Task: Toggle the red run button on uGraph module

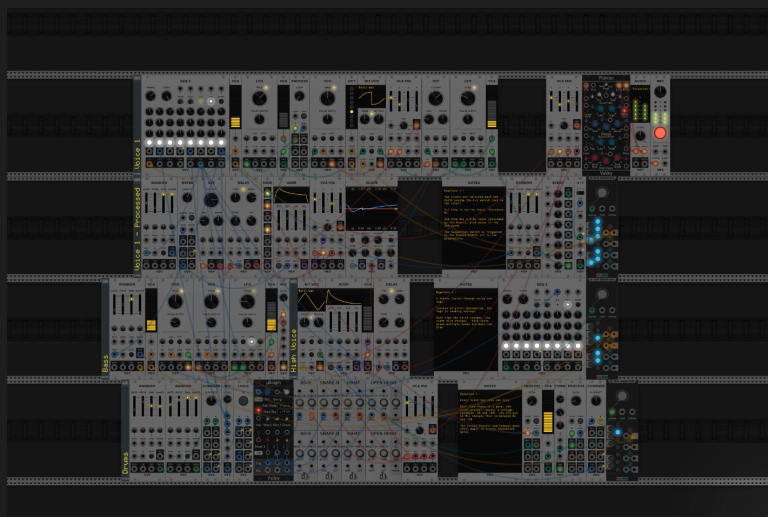Action: tap(258, 411)
